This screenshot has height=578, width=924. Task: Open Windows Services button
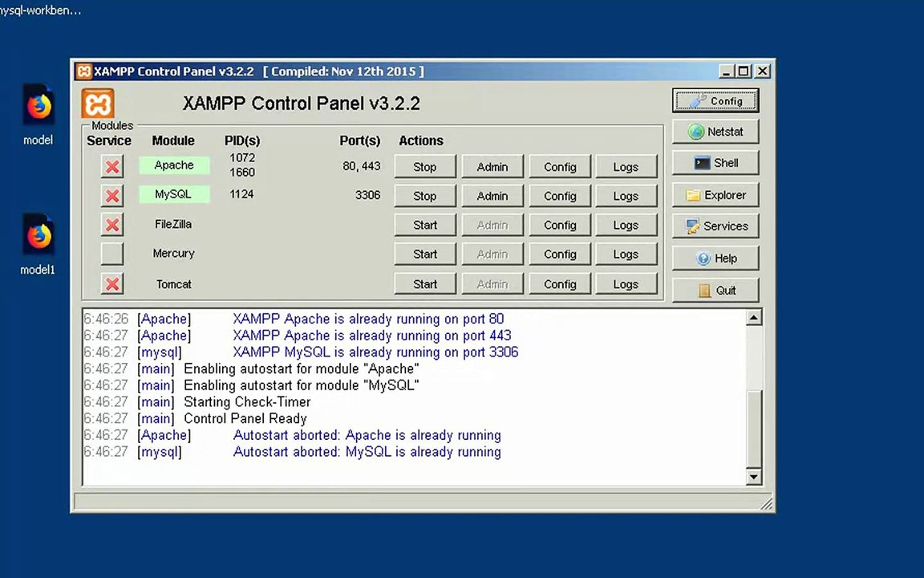coord(715,226)
